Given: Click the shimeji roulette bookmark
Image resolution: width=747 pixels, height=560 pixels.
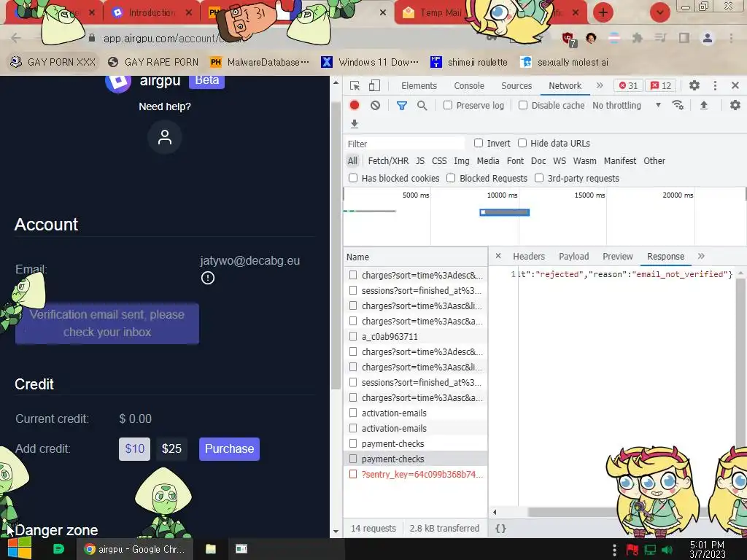Looking at the screenshot, I should coord(469,62).
